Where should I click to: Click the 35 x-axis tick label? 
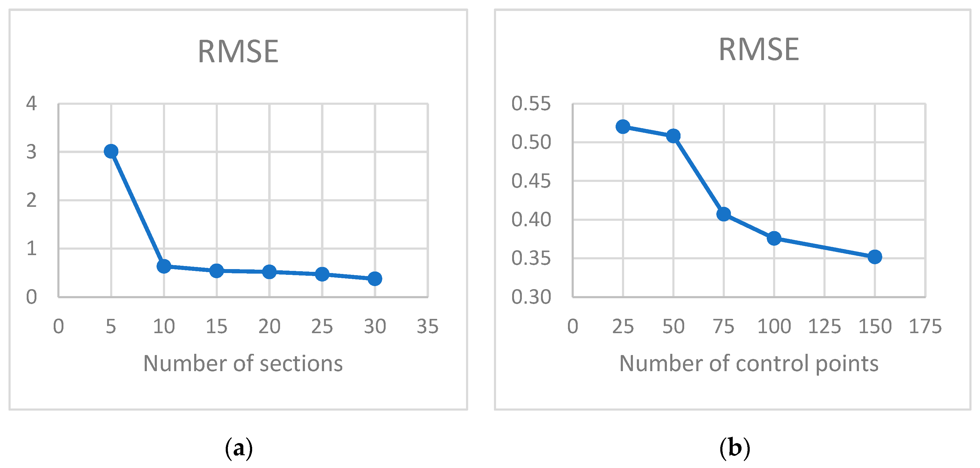point(427,326)
